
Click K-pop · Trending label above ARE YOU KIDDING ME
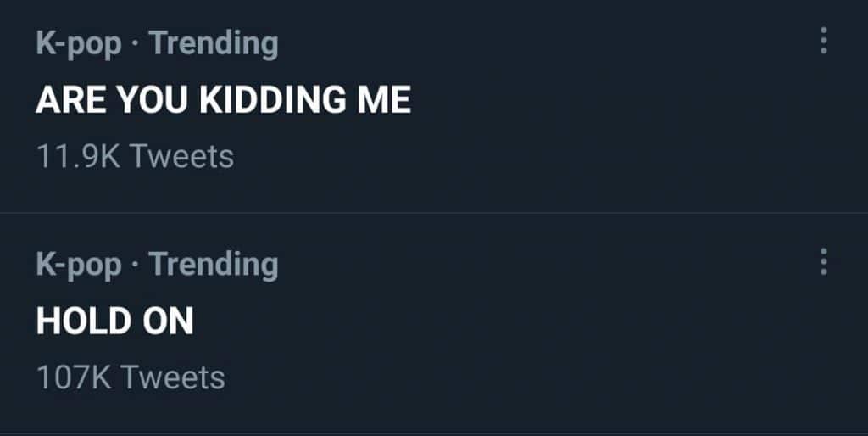click(x=157, y=44)
